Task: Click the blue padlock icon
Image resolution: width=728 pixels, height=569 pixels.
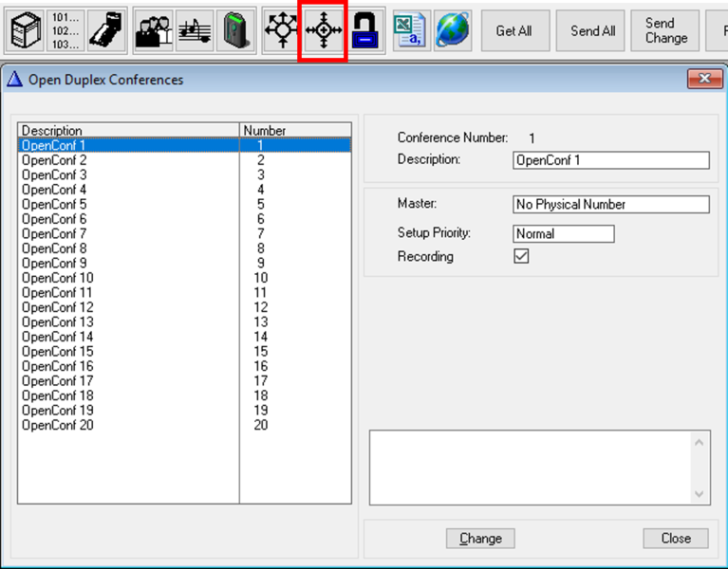Action: pos(364,30)
